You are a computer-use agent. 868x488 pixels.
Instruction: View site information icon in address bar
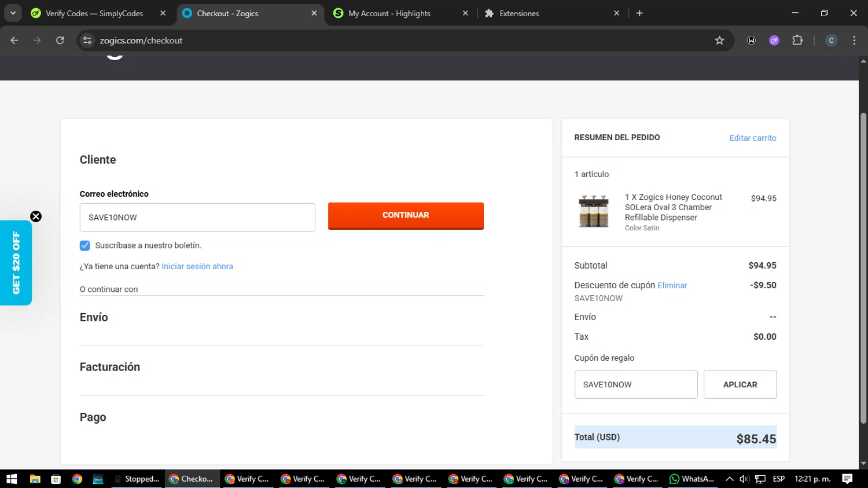(x=87, y=41)
